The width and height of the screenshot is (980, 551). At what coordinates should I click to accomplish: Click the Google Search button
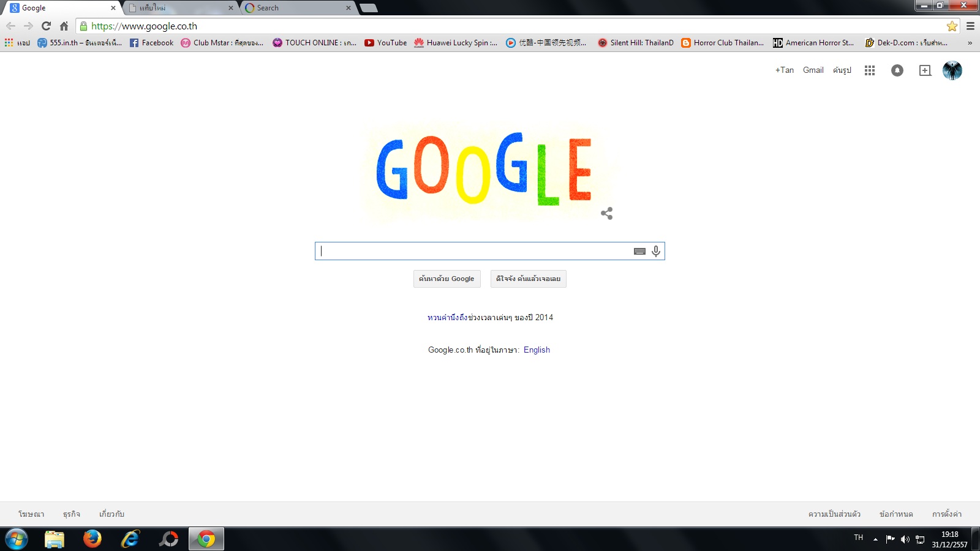[447, 279]
